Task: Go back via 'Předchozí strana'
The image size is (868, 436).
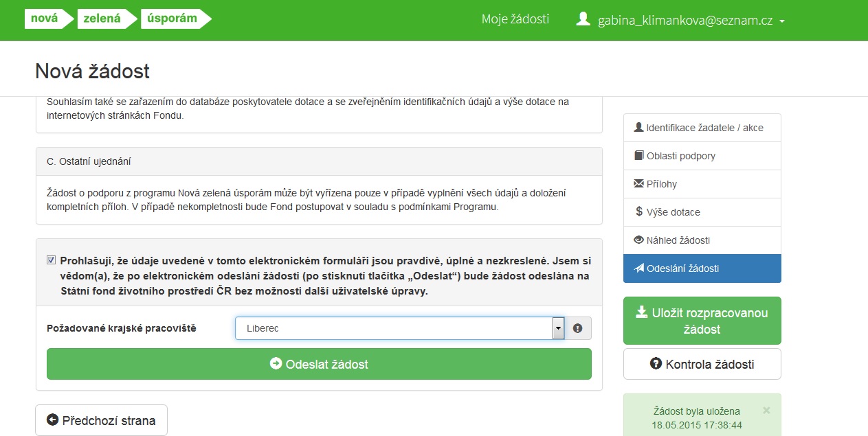Action: 101,420
